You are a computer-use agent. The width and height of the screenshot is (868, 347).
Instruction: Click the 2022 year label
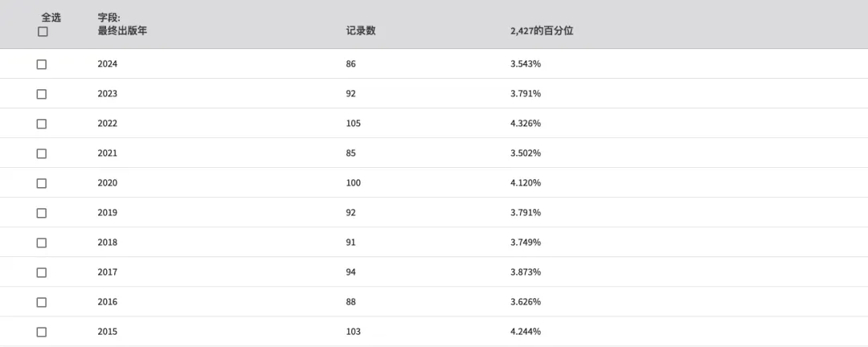[x=108, y=124]
